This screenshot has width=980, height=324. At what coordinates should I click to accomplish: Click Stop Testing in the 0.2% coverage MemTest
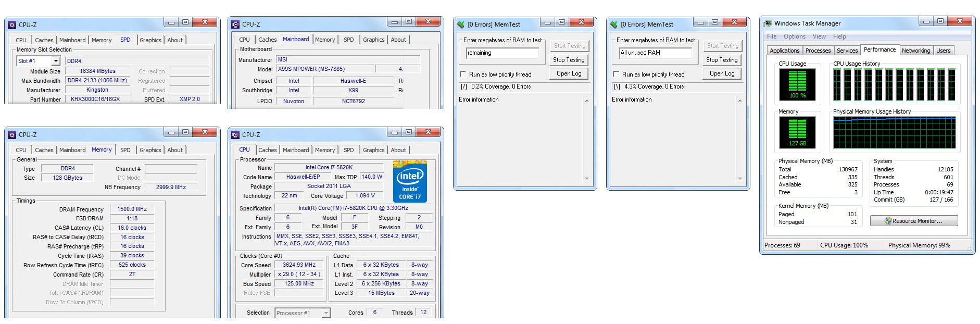pos(569,60)
